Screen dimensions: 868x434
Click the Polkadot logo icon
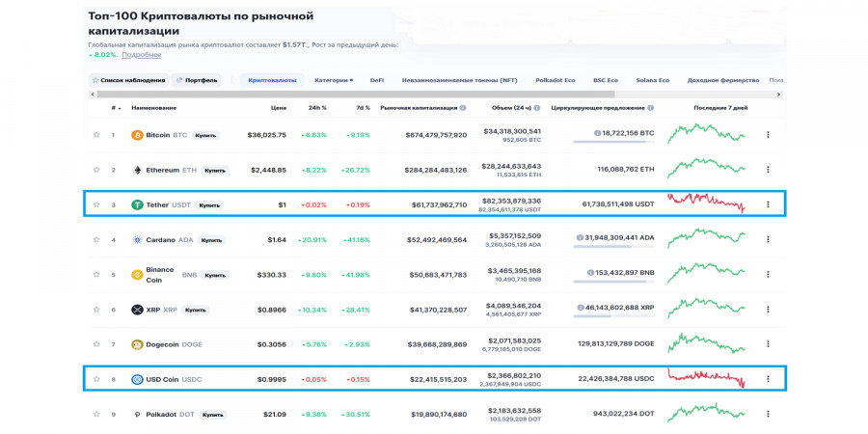pyautogui.click(x=137, y=414)
